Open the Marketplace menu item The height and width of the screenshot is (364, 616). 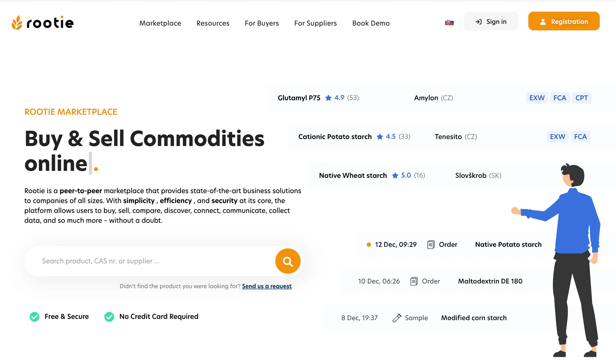[x=160, y=23]
